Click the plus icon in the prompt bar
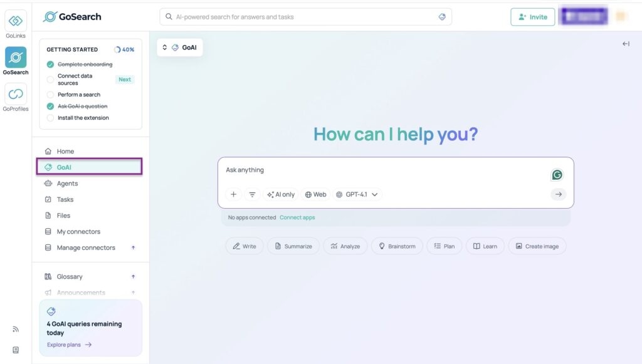The image size is (642, 364). click(233, 194)
